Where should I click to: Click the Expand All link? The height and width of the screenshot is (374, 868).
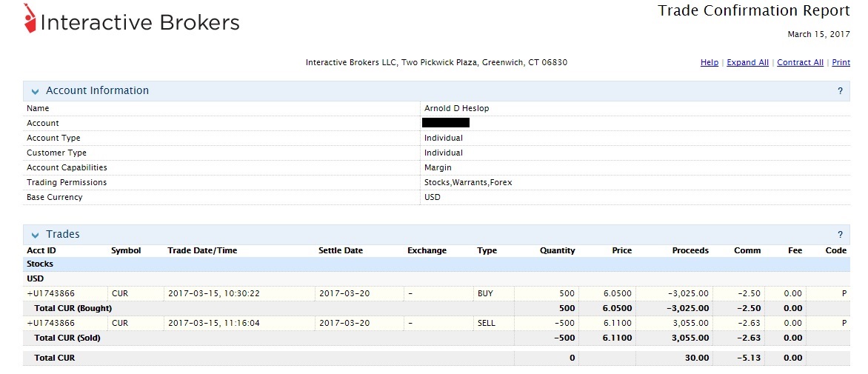tap(747, 63)
